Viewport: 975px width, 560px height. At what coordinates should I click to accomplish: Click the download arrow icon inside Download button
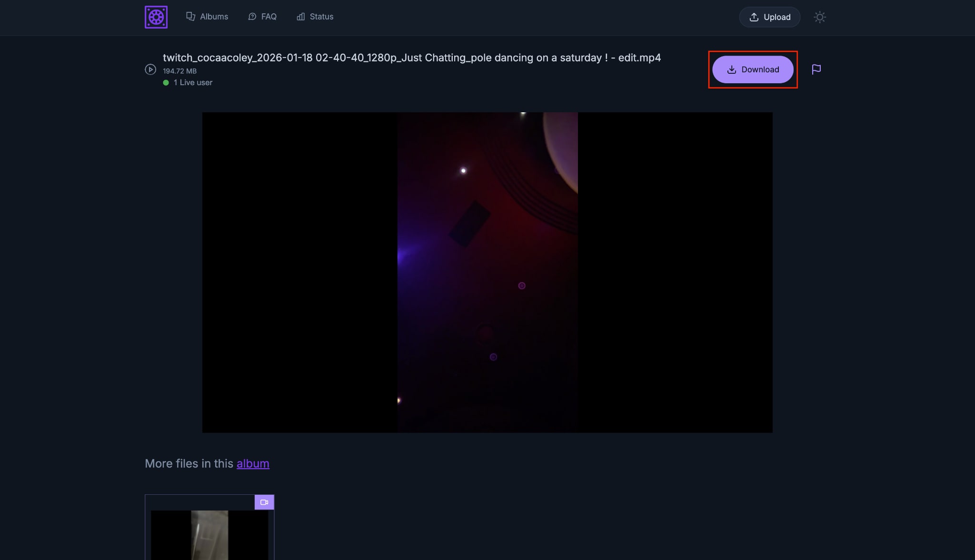pyautogui.click(x=731, y=69)
